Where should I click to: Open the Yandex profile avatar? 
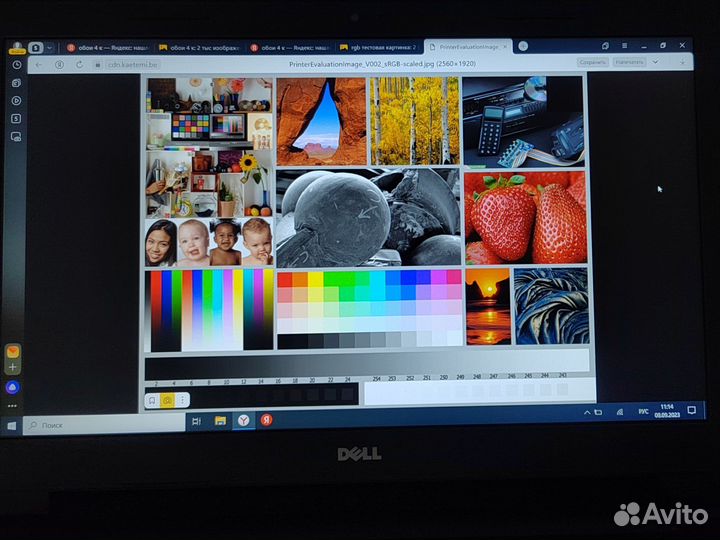17,47
